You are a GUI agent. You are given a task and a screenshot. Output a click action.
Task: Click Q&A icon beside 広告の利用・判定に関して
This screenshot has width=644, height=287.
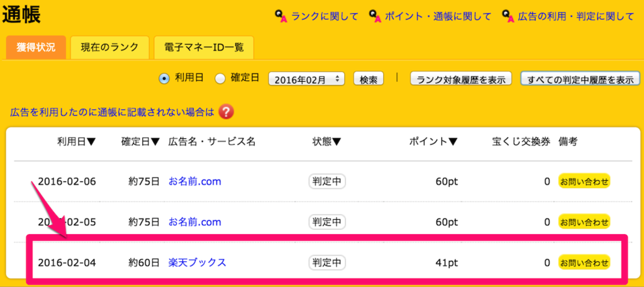pyautogui.click(x=508, y=16)
